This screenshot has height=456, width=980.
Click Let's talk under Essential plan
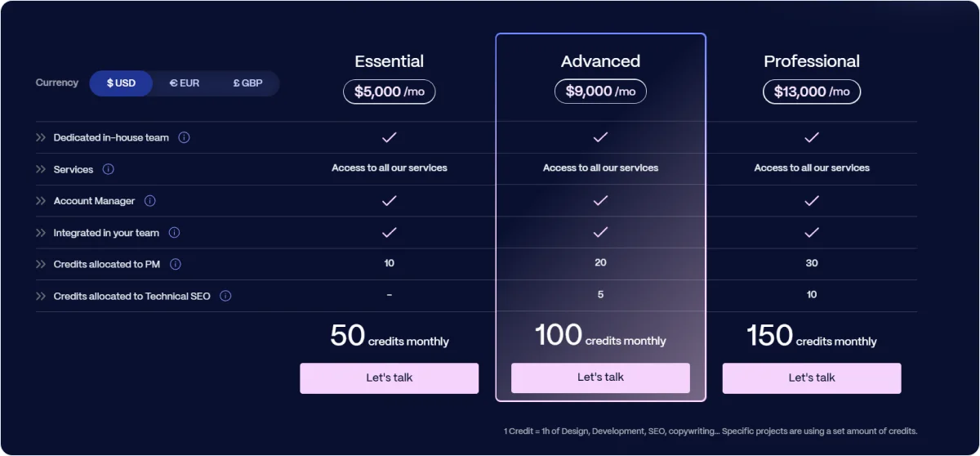(x=390, y=378)
